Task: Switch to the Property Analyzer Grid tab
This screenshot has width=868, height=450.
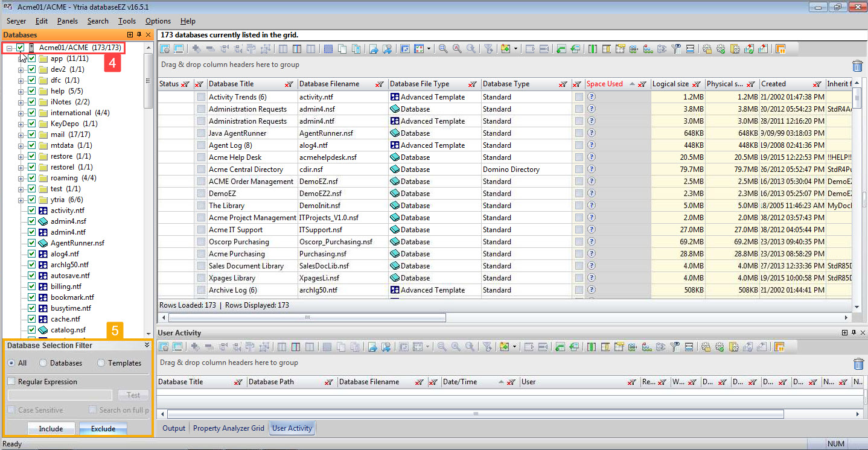Action: coord(228,428)
